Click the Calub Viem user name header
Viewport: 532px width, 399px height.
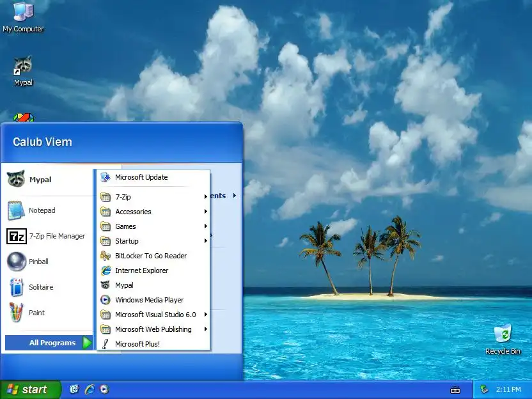(x=42, y=142)
